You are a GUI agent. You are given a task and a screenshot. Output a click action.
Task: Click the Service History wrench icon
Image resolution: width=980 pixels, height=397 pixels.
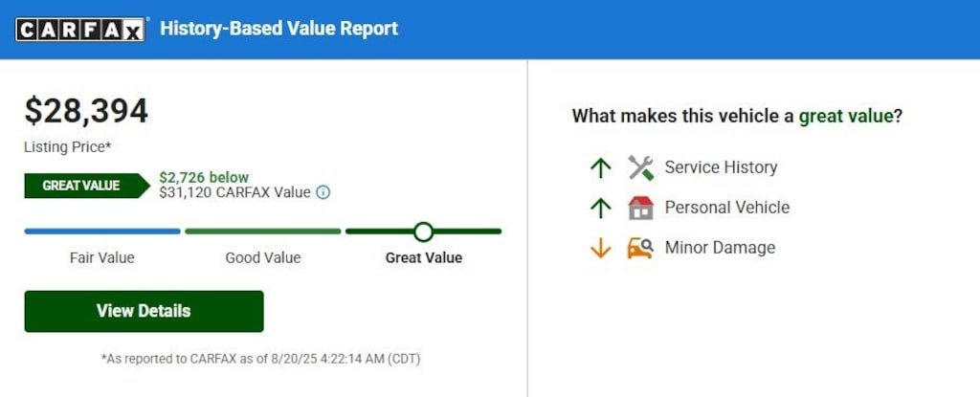[640, 167]
